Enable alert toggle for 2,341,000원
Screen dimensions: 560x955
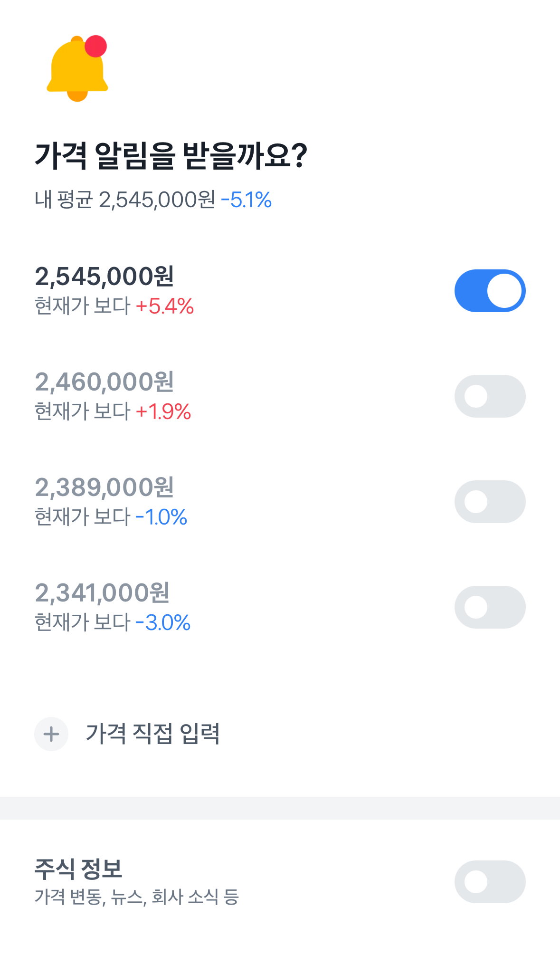pos(490,607)
